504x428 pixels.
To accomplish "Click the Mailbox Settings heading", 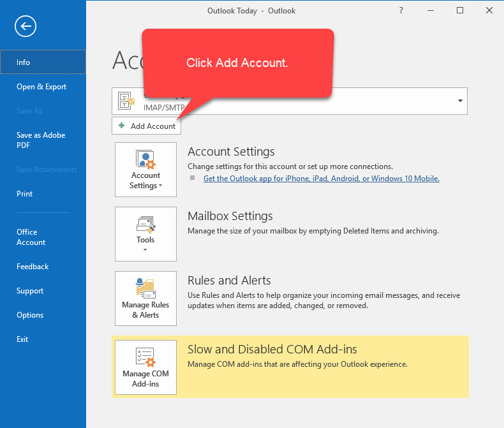I will pos(230,216).
